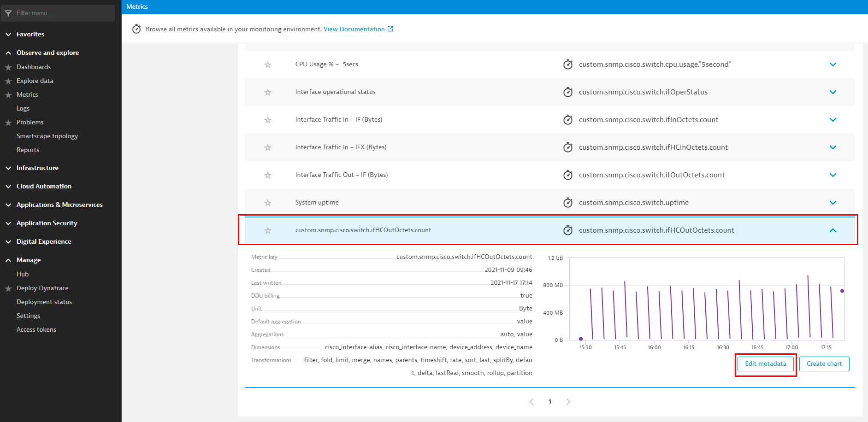This screenshot has height=422, width=868.
Task: Click metric icon beside switch.uptime key
Action: click(568, 203)
